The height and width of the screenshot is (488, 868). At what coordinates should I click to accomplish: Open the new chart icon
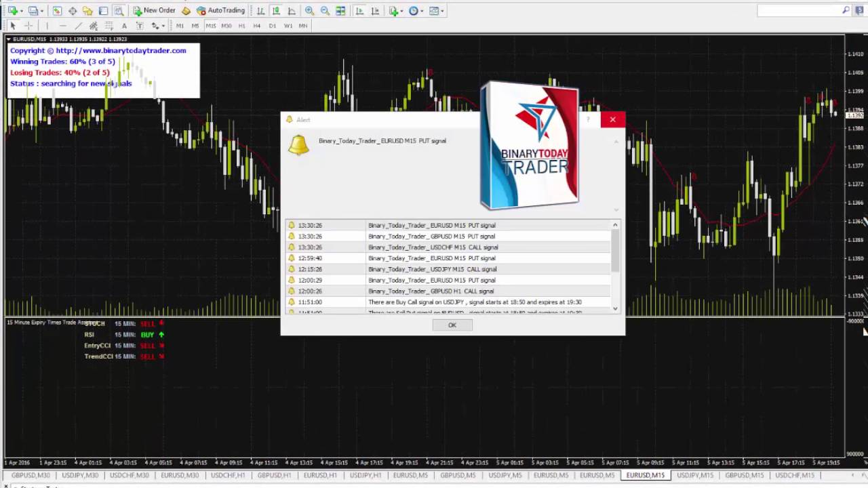12,11
